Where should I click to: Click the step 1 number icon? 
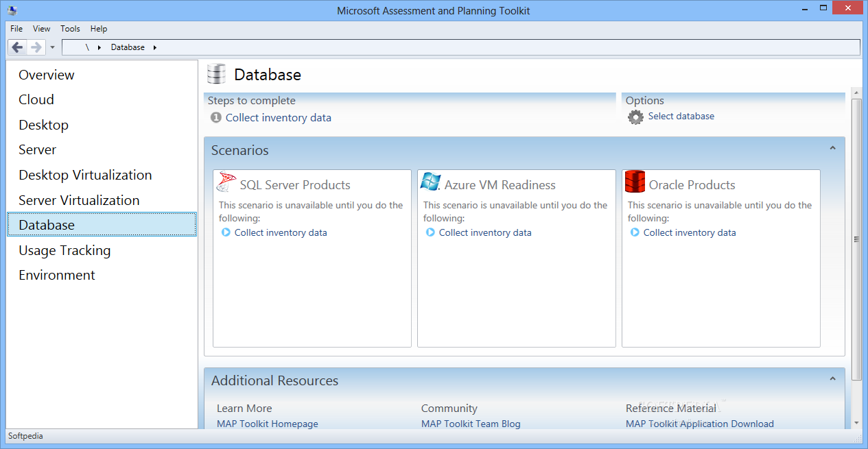(x=216, y=118)
